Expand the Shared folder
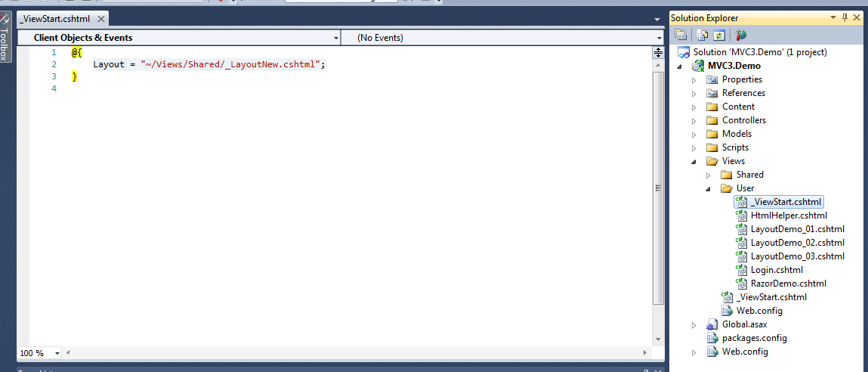 click(x=709, y=175)
